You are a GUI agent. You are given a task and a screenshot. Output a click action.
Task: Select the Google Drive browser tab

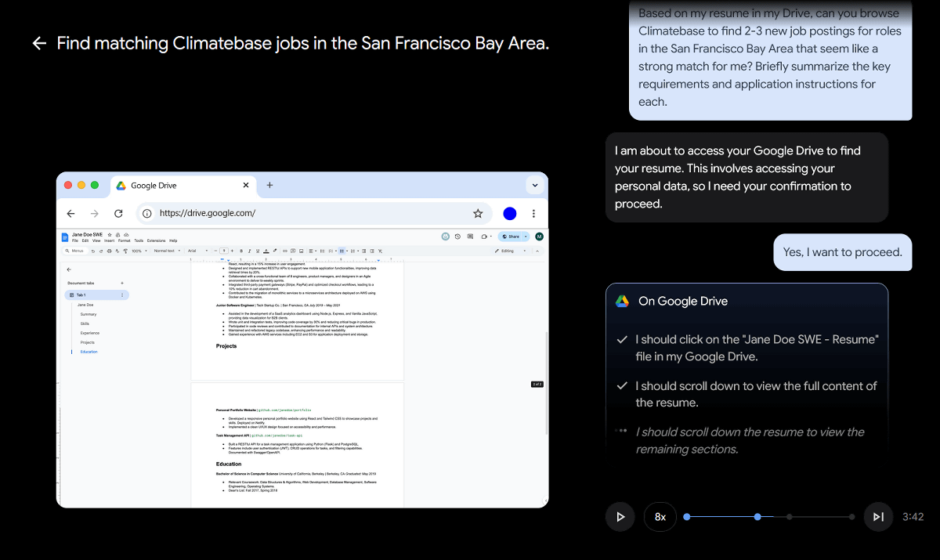click(x=184, y=186)
